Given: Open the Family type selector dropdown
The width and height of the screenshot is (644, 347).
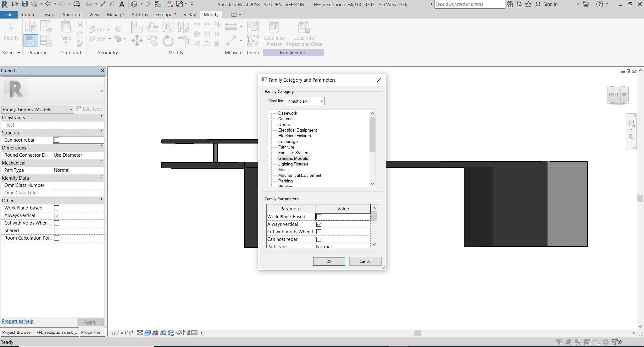Looking at the screenshot, I should (x=70, y=109).
